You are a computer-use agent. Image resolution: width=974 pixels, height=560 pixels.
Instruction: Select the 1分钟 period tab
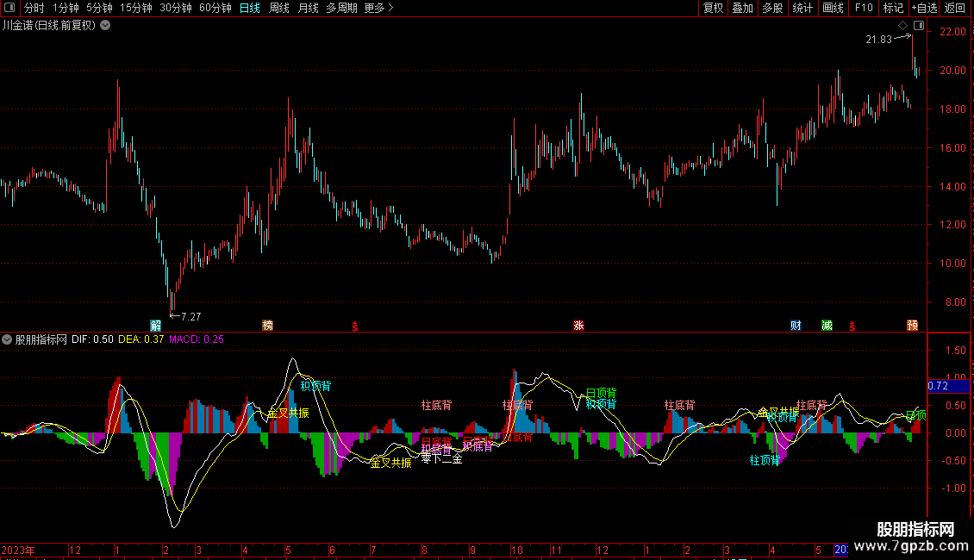tap(66, 8)
